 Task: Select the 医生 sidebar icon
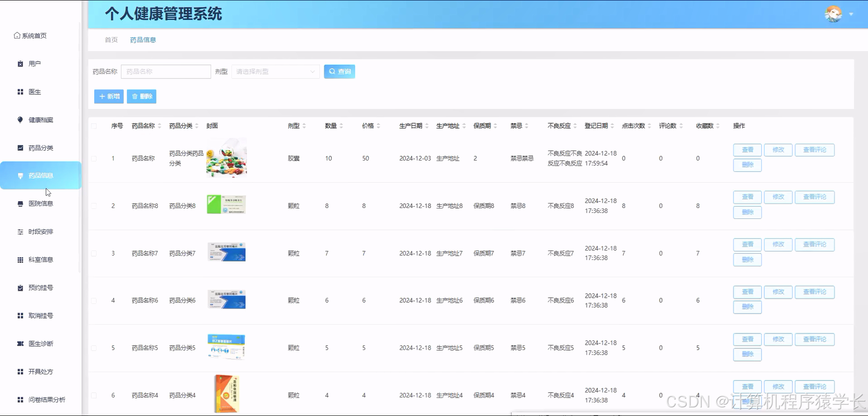(20, 92)
